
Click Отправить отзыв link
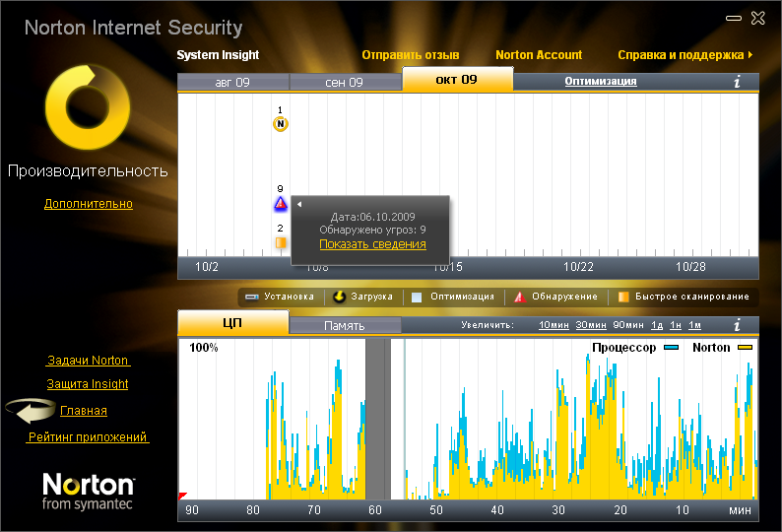click(411, 55)
